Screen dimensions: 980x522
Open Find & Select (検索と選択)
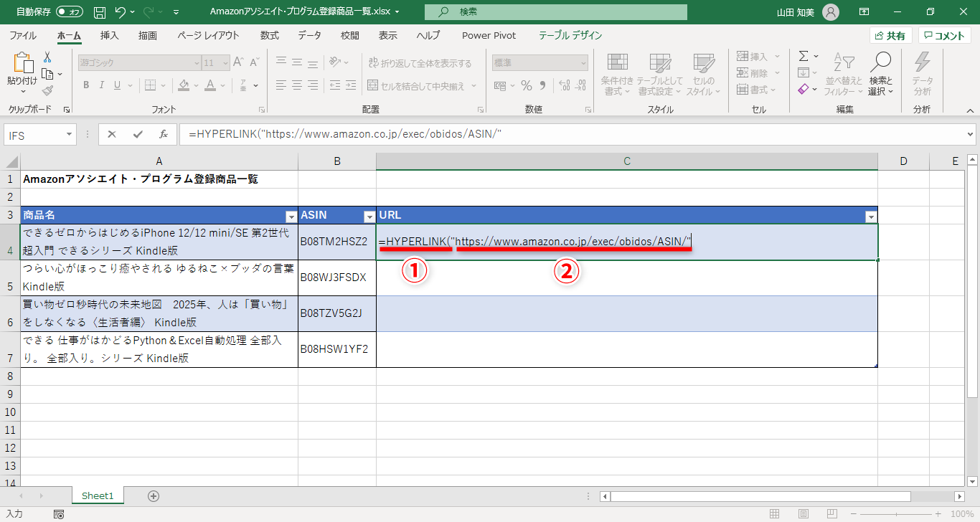(x=880, y=74)
